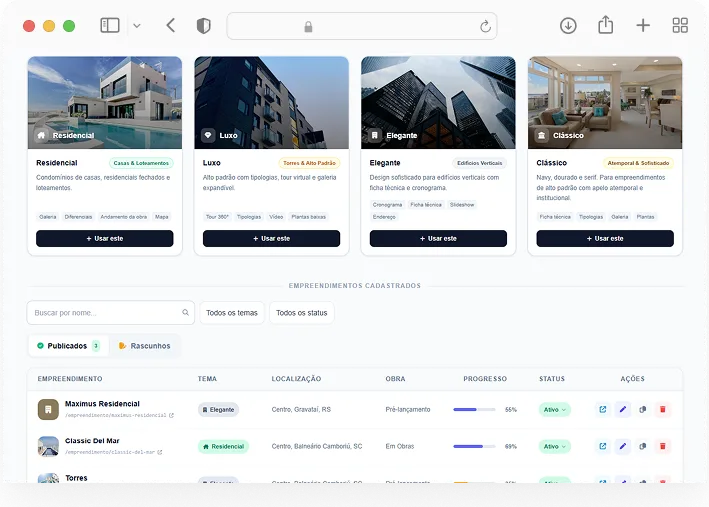Use the Clássico template

[x=605, y=238]
